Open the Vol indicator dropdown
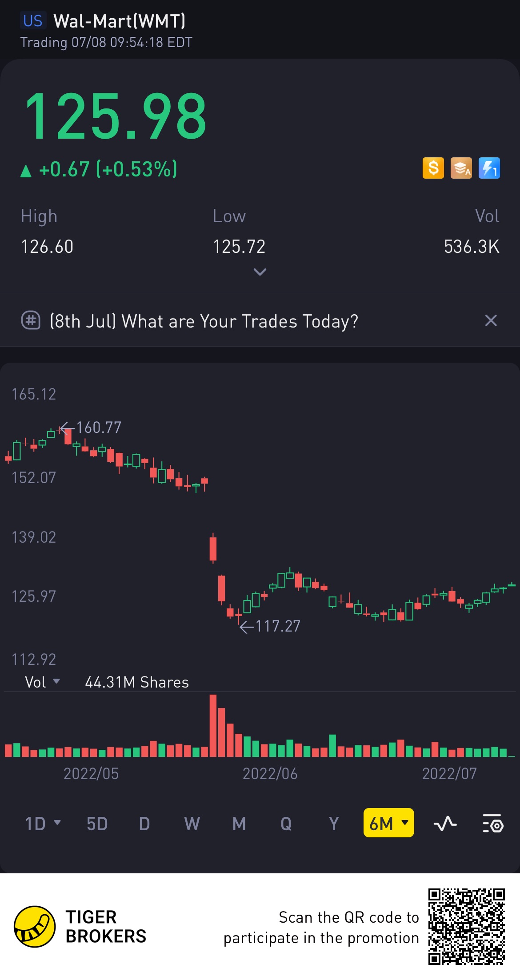Viewport: 520px width, 980px height. click(42, 682)
